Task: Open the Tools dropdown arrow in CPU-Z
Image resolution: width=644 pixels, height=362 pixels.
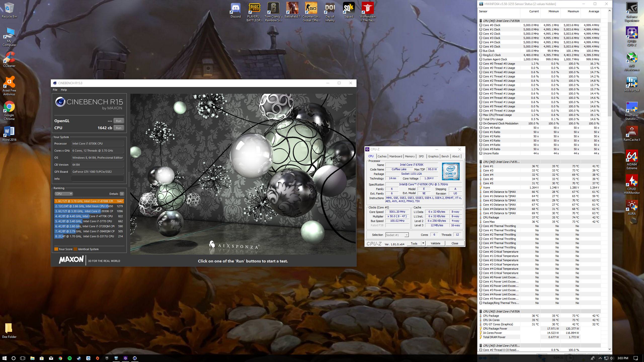Action: (x=423, y=243)
